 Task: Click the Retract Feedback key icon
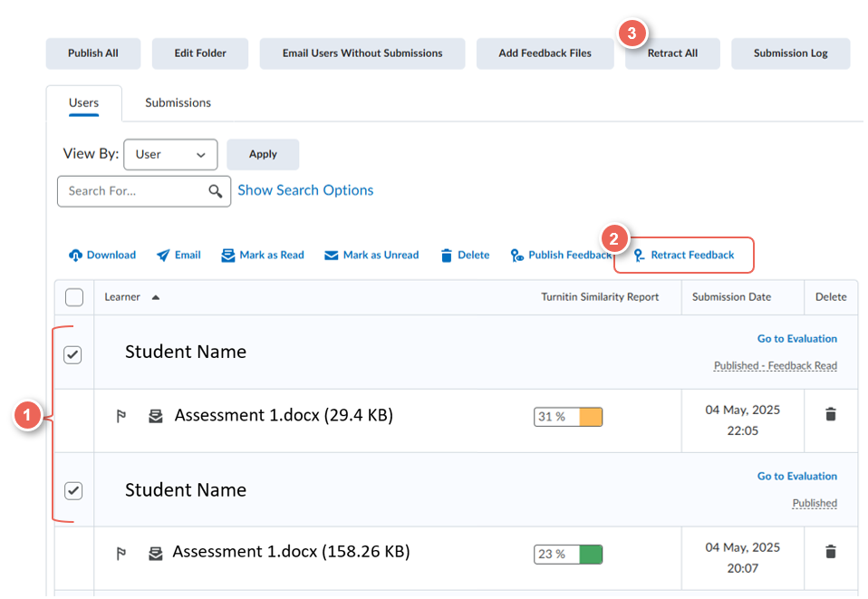click(639, 256)
